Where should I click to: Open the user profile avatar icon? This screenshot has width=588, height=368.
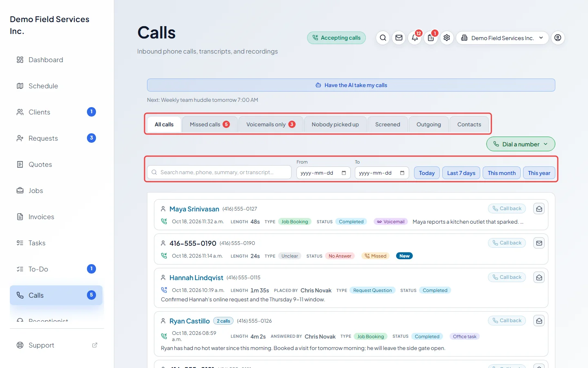[x=558, y=38]
